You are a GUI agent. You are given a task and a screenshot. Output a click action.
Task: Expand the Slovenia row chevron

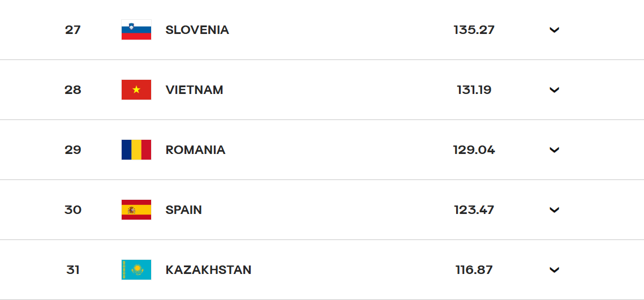point(555,29)
